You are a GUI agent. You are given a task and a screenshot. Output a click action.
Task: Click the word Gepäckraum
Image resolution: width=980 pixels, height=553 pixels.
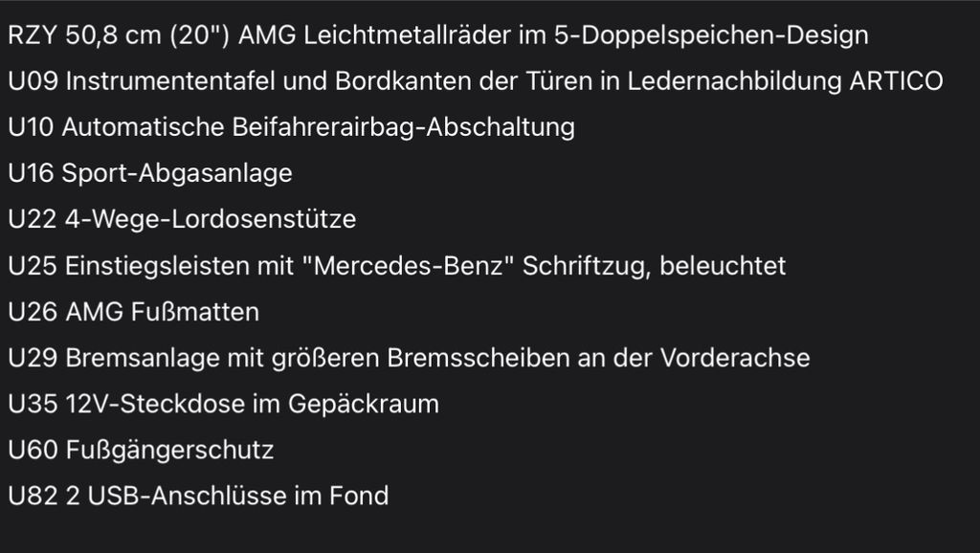pyautogui.click(x=363, y=405)
